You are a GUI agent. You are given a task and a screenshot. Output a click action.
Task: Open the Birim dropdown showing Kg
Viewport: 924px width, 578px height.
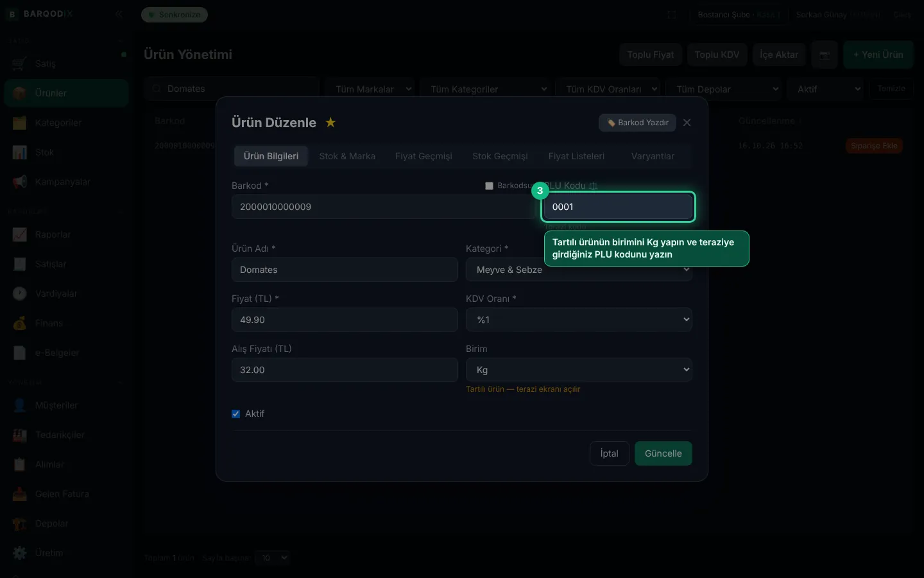[579, 370]
